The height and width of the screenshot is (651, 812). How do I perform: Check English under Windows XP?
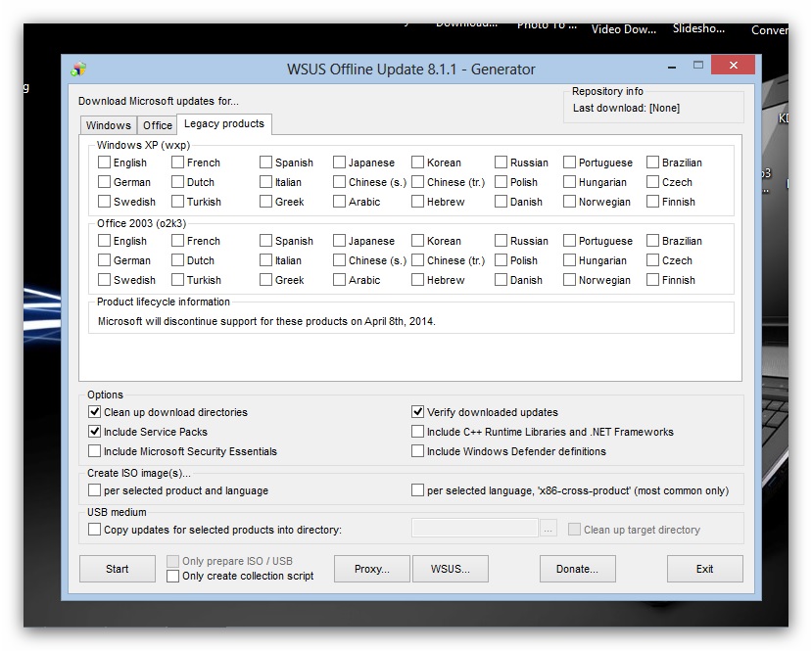click(x=105, y=163)
